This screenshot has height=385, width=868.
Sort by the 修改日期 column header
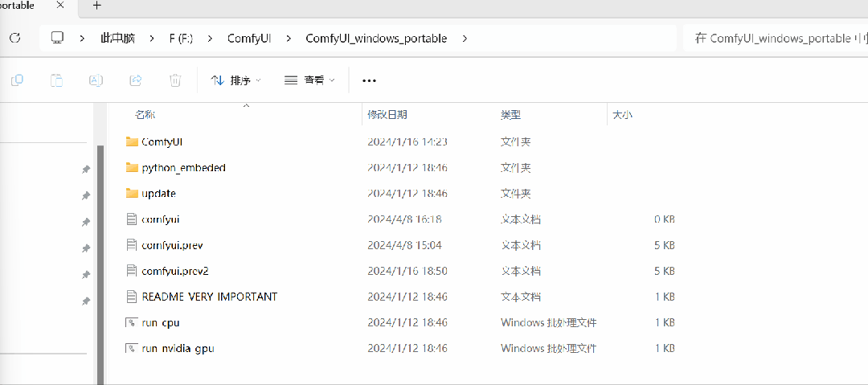pos(387,115)
